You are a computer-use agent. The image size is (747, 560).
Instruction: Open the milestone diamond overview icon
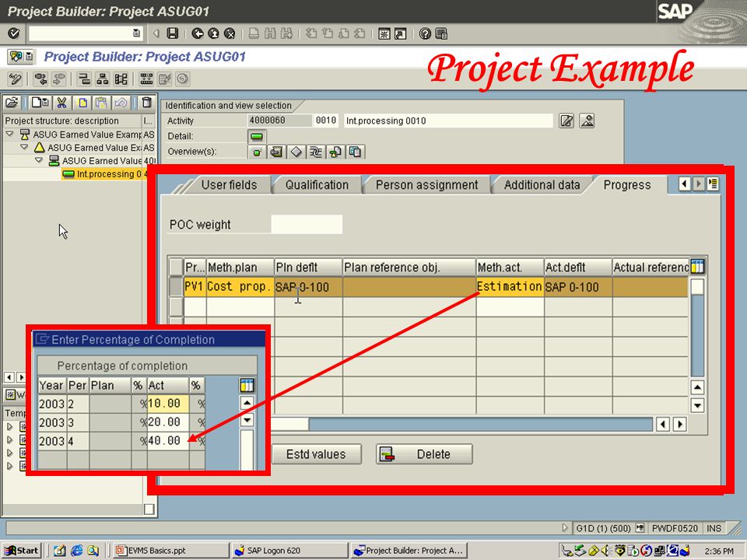point(296,152)
